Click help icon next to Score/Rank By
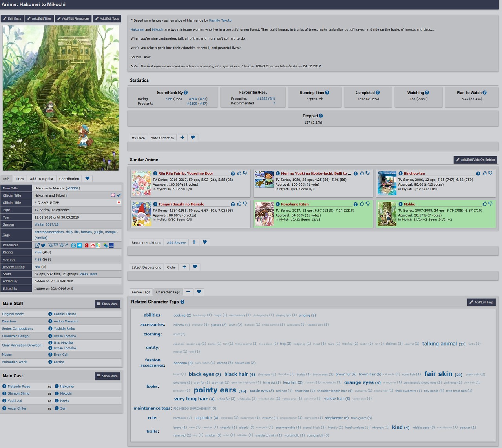Image resolution: width=502 pixels, height=448 pixels. 186,93
